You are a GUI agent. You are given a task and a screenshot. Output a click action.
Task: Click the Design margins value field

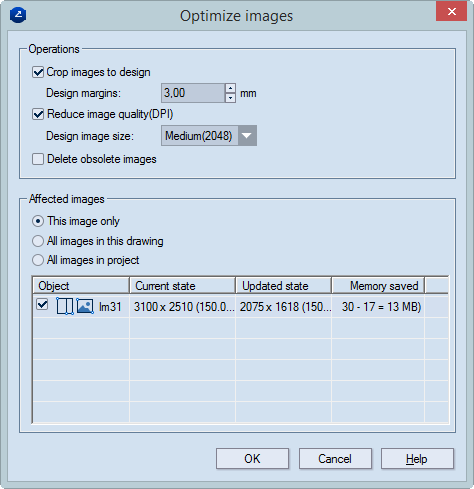[x=193, y=93]
